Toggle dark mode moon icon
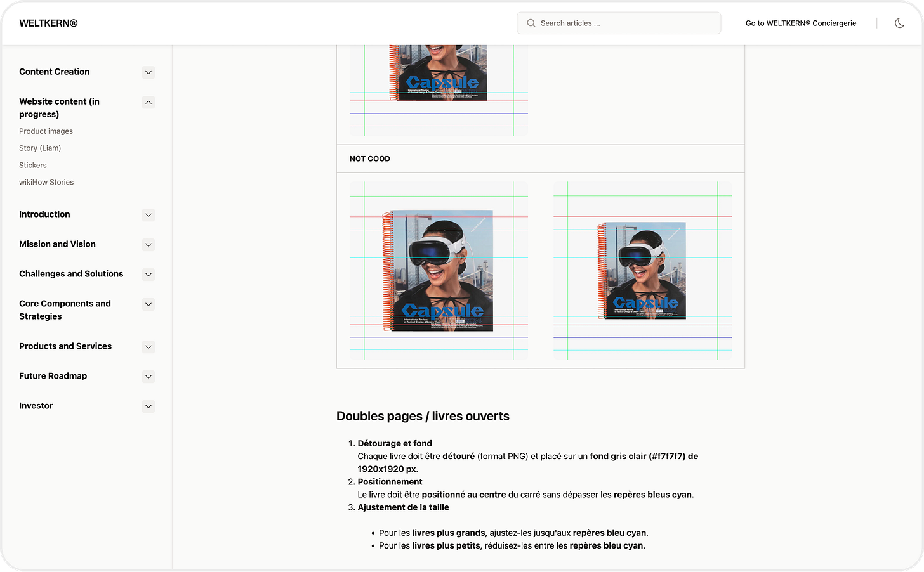924x572 pixels. pyautogui.click(x=899, y=23)
